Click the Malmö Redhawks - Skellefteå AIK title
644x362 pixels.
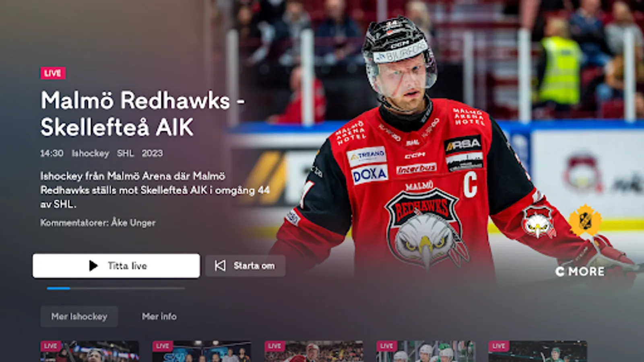[x=142, y=114]
